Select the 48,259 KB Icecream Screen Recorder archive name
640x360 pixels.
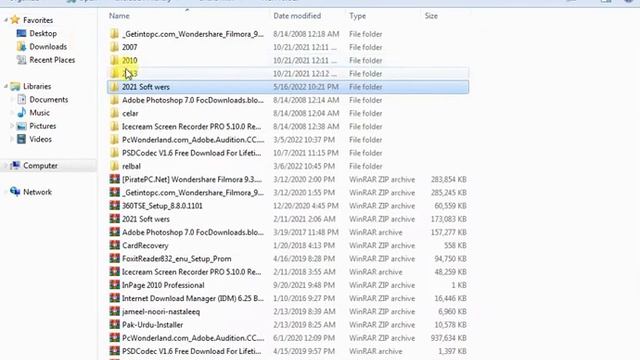coord(191,272)
